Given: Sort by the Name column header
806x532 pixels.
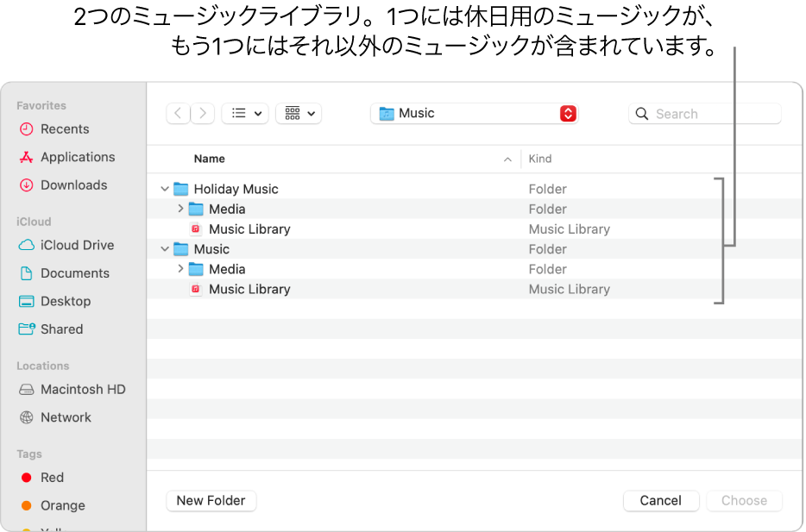Looking at the screenshot, I should tap(209, 159).
